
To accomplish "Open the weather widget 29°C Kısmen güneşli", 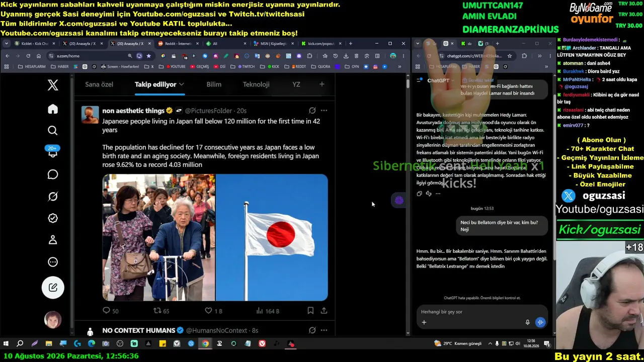I will [x=458, y=344].
